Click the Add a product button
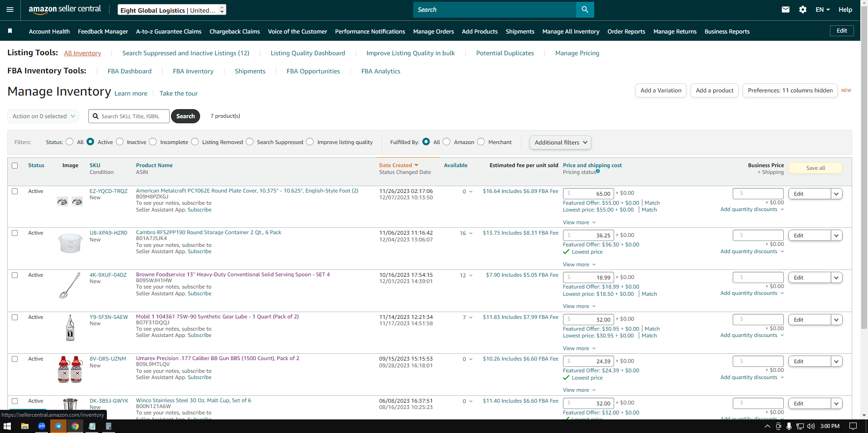The height and width of the screenshot is (433, 868). 715,91
